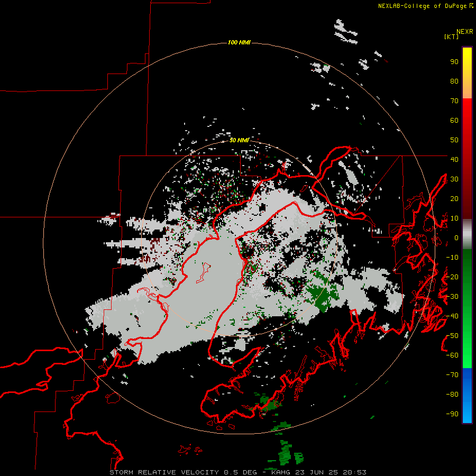
Task: Click the 40 value on the velocity scale
Action: point(454,159)
